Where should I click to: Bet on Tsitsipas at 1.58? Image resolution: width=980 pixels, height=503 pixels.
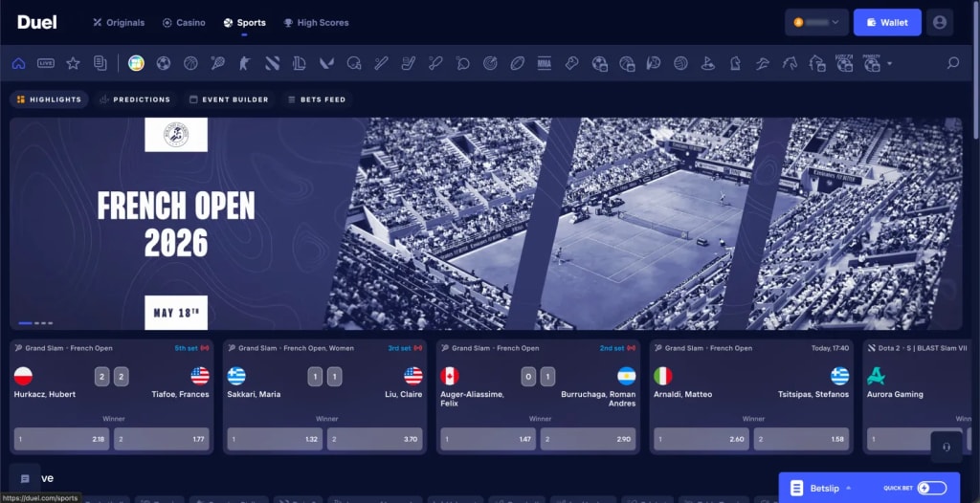[x=801, y=439]
